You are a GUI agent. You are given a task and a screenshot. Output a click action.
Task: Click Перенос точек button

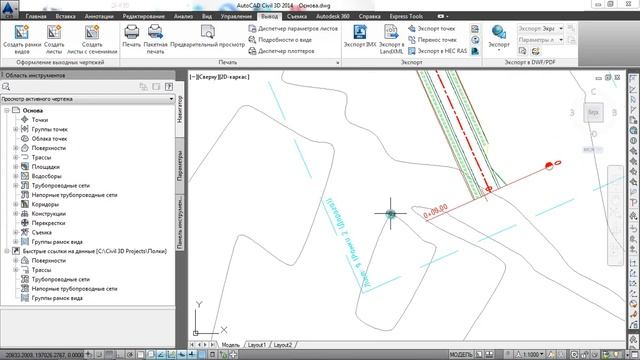(x=432, y=40)
